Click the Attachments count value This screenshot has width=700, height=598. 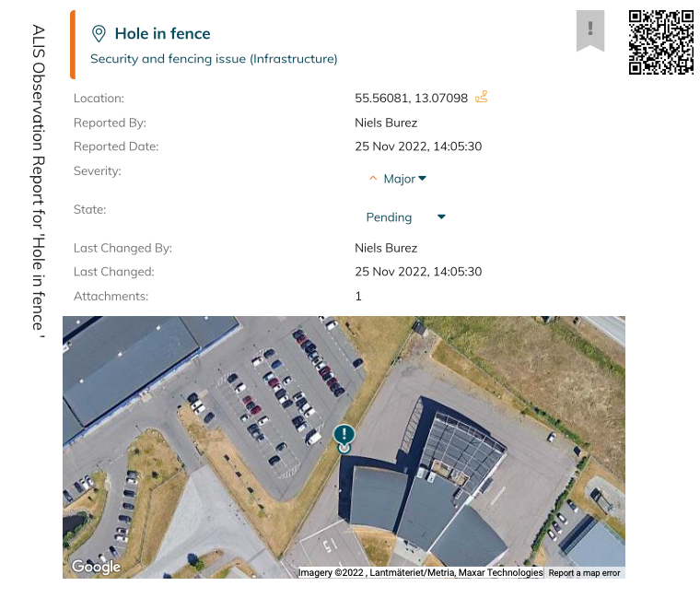358,296
